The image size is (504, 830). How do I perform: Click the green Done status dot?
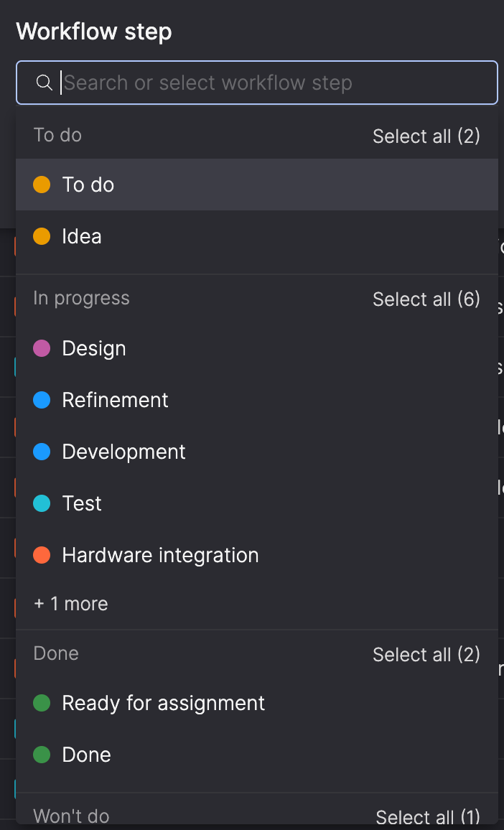pyautogui.click(x=42, y=755)
